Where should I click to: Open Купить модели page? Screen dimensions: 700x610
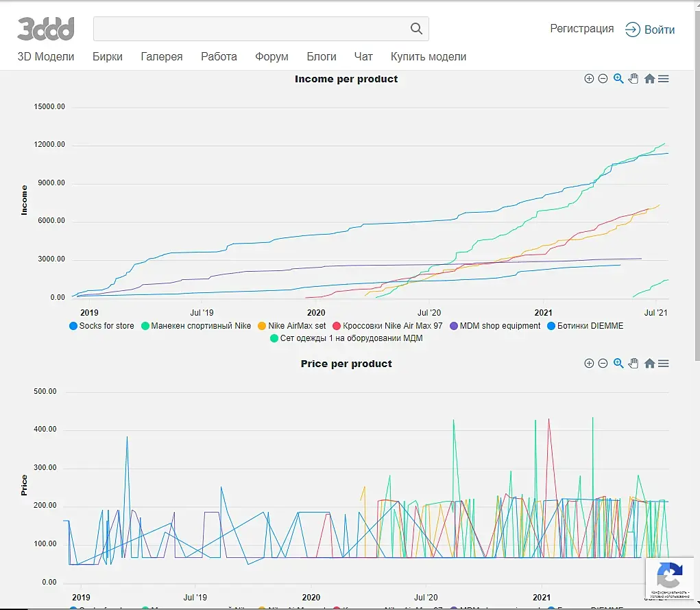click(429, 57)
